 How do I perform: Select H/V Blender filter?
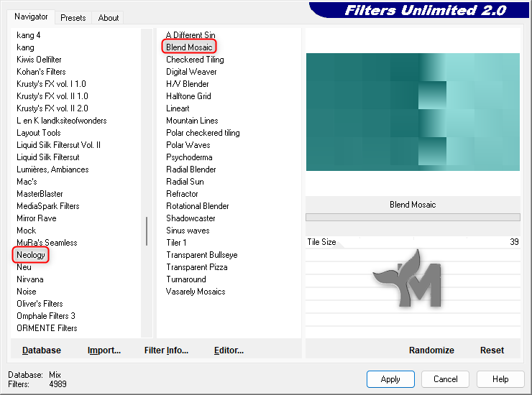pos(188,84)
